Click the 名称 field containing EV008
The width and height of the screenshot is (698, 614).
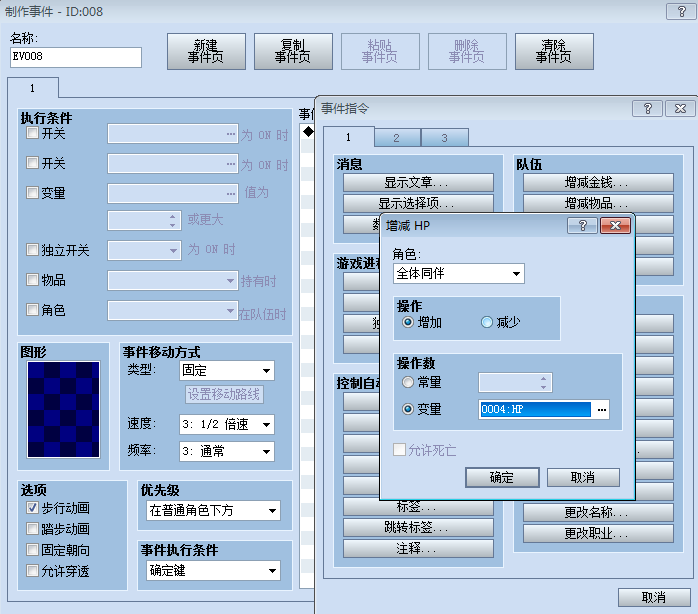pos(76,57)
